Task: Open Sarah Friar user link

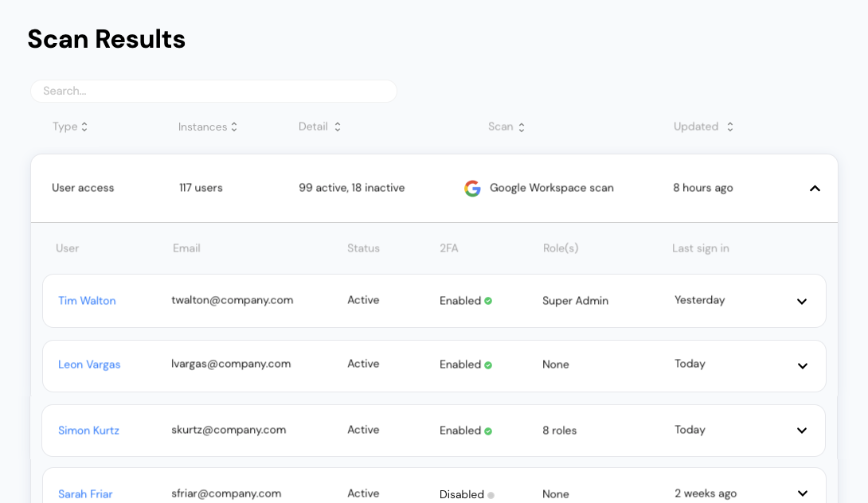Action: pyautogui.click(x=85, y=493)
